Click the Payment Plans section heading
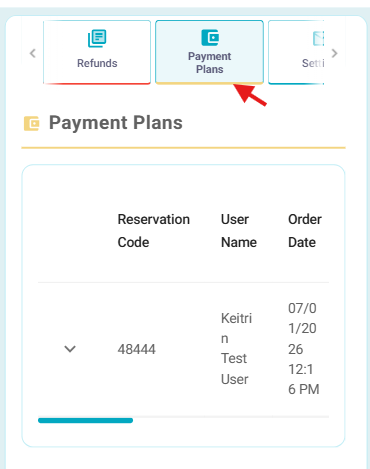 pos(116,123)
